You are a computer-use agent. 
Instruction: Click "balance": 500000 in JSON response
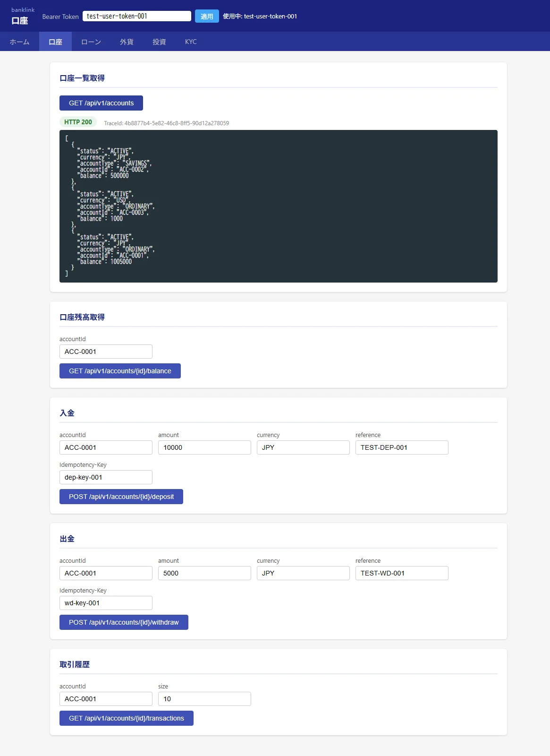click(x=103, y=176)
